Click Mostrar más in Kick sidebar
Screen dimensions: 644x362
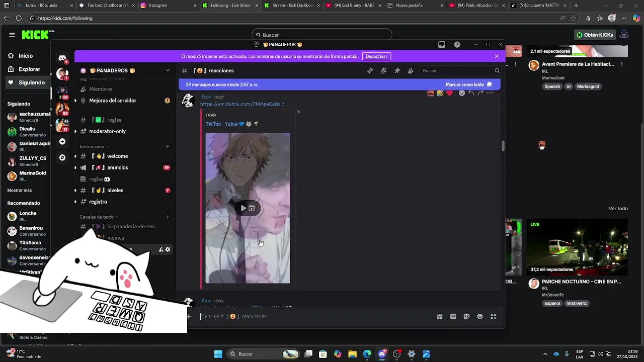coord(20,191)
